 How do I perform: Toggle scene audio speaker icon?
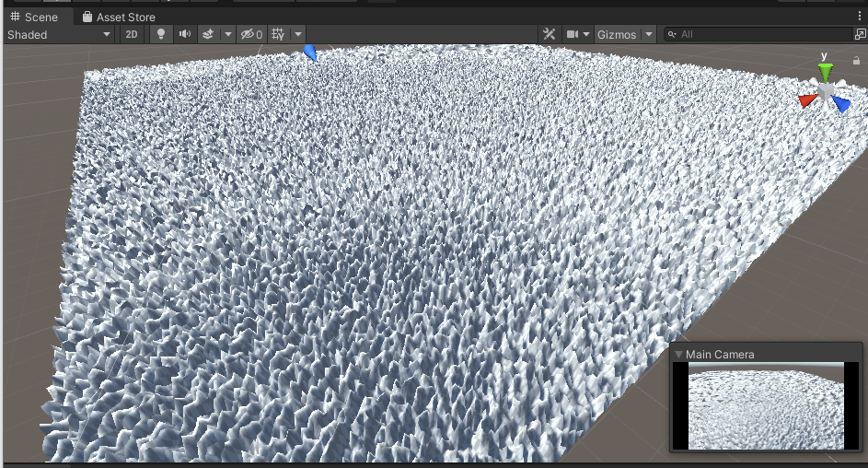click(x=185, y=34)
